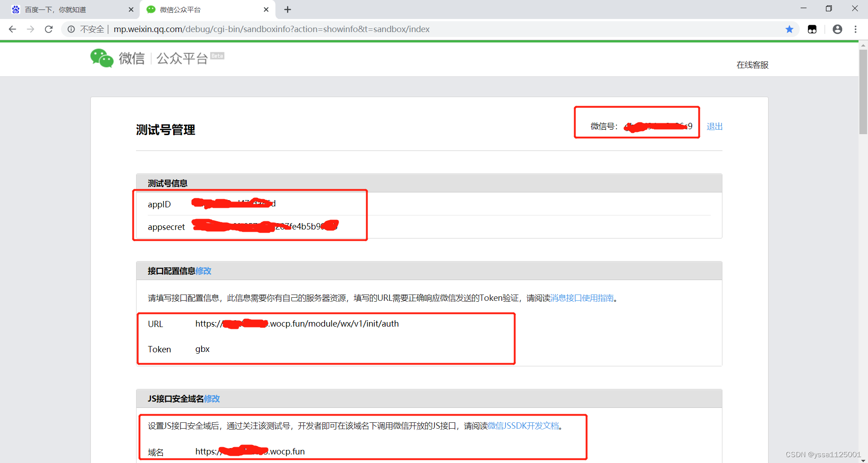Toggle the bookmark star icon
The height and width of the screenshot is (463, 868).
coord(789,29)
